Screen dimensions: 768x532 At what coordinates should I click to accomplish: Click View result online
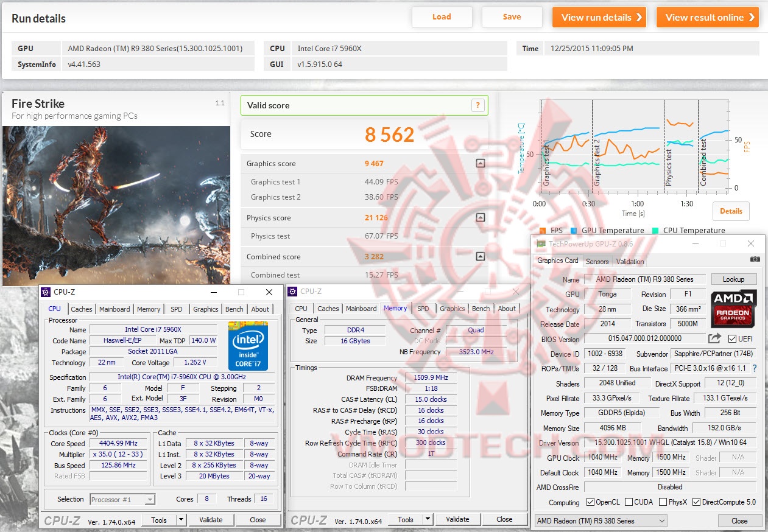click(707, 17)
